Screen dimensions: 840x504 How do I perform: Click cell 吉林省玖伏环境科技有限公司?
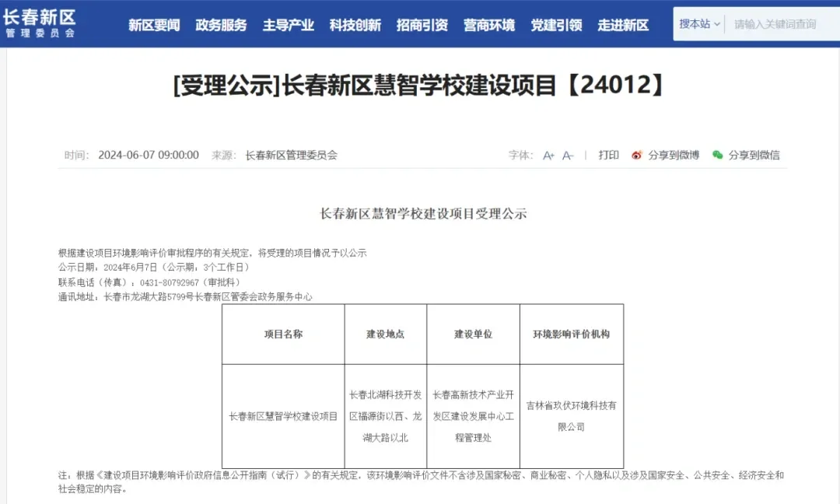tap(572, 416)
